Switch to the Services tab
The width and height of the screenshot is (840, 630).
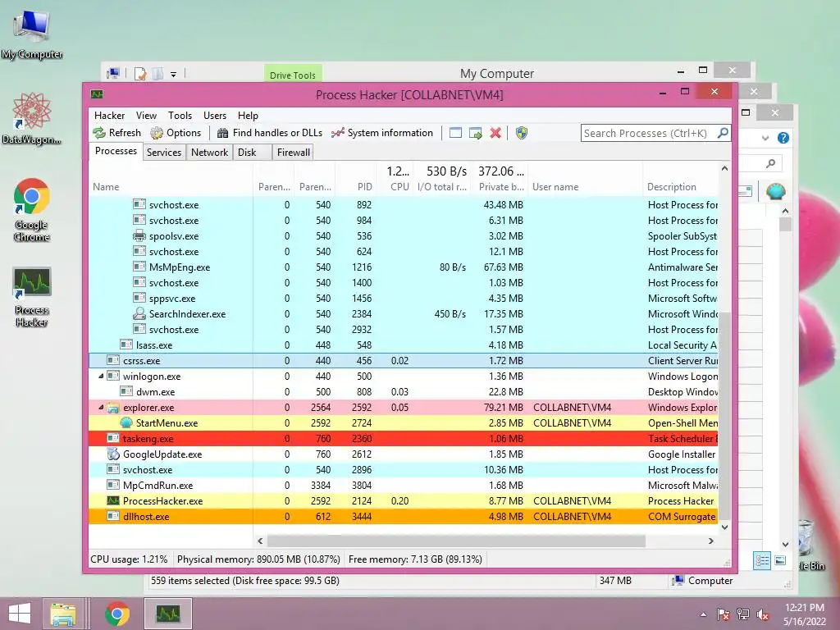click(164, 152)
